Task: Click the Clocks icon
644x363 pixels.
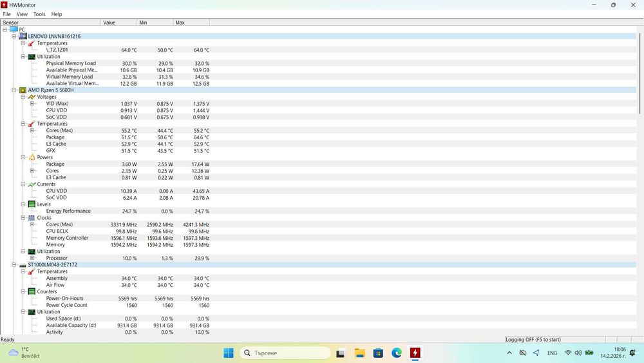Action: pyautogui.click(x=32, y=217)
